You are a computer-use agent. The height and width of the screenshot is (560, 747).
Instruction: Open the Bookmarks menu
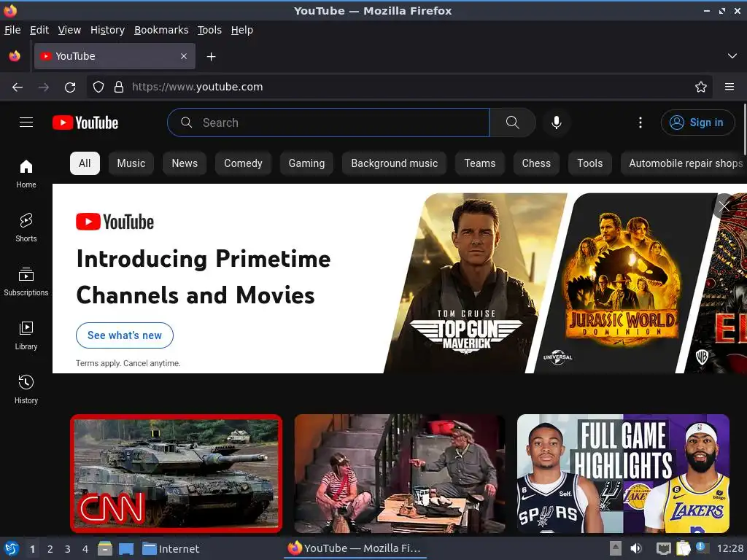161,30
